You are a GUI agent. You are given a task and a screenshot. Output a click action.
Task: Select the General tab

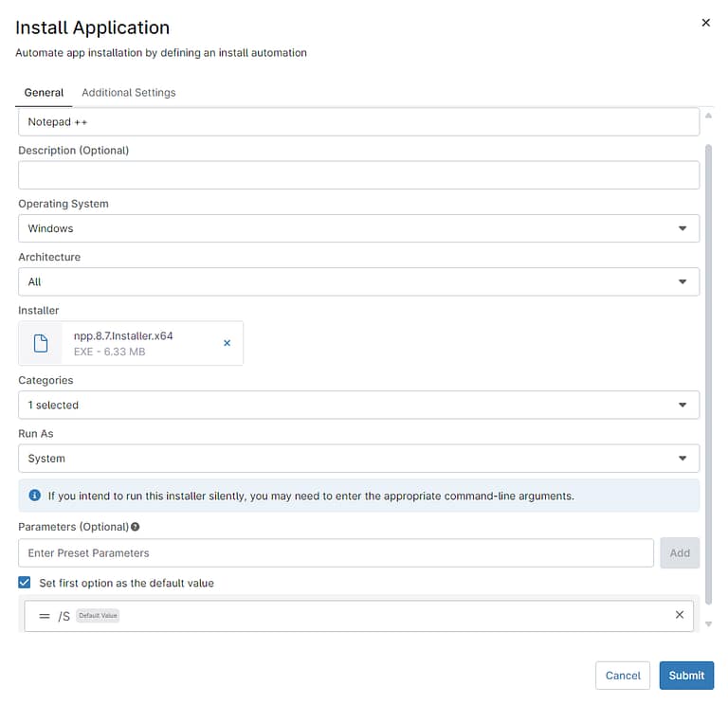coord(44,93)
